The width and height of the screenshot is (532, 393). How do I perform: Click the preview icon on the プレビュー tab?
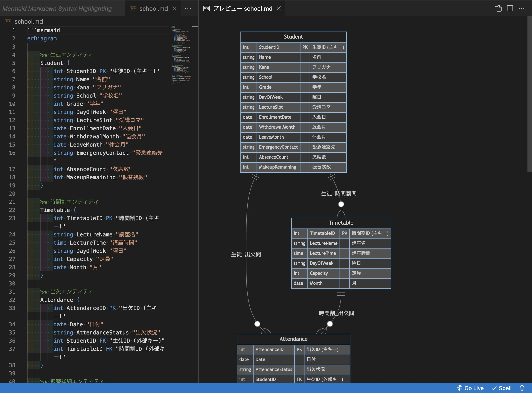[x=207, y=9]
